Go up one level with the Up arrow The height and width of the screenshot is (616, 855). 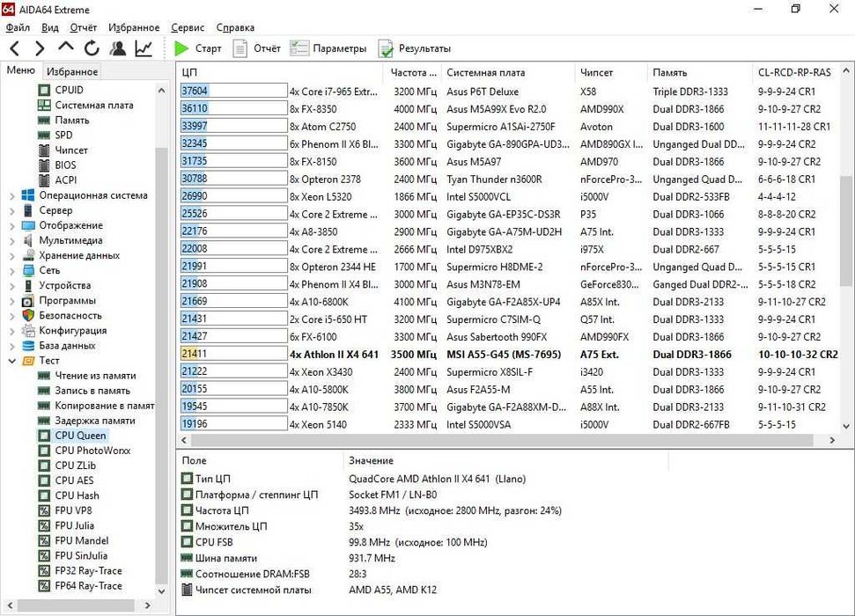pos(65,47)
